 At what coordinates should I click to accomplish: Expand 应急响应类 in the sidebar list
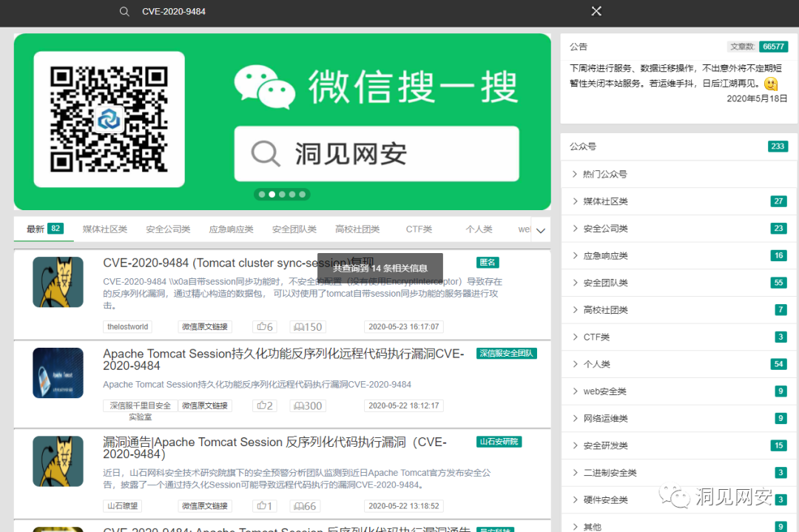pyautogui.click(x=678, y=255)
